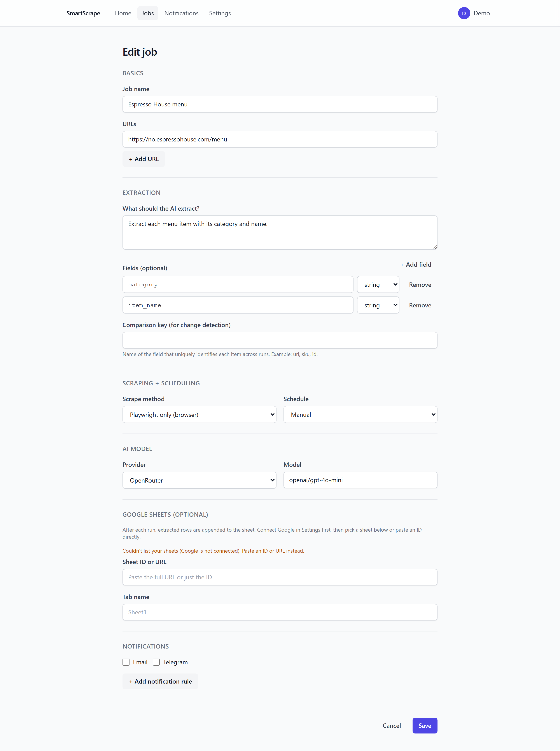Remove the category field row
The width and height of the screenshot is (560, 751).
420,285
